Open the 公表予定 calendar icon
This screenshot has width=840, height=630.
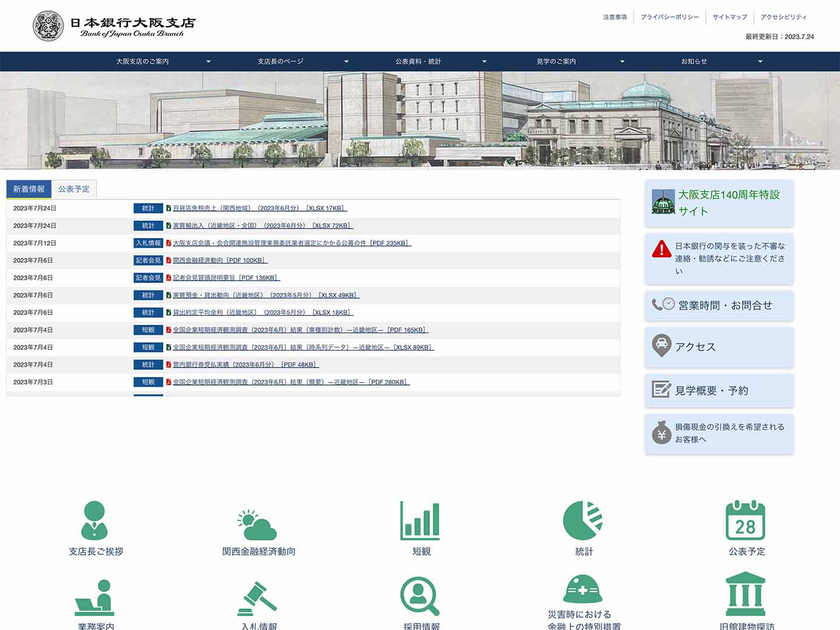point(745,520)
